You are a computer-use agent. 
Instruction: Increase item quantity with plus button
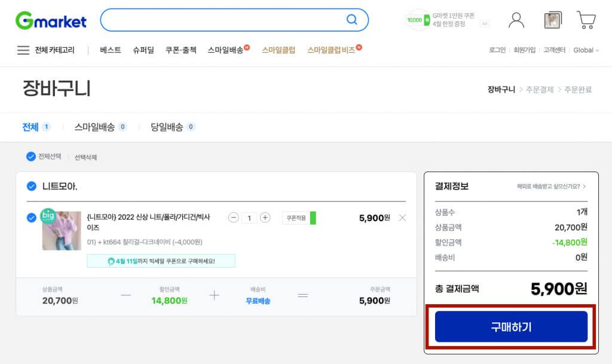(265, 218)
